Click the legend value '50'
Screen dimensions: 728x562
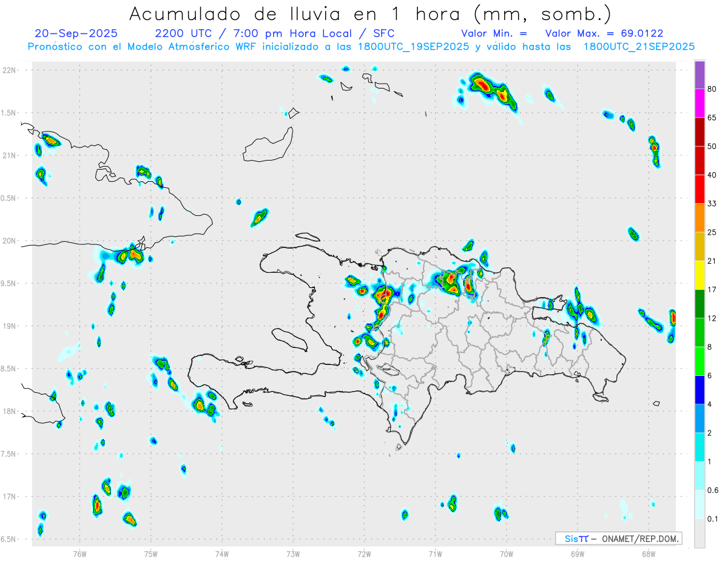coord(712,146)
